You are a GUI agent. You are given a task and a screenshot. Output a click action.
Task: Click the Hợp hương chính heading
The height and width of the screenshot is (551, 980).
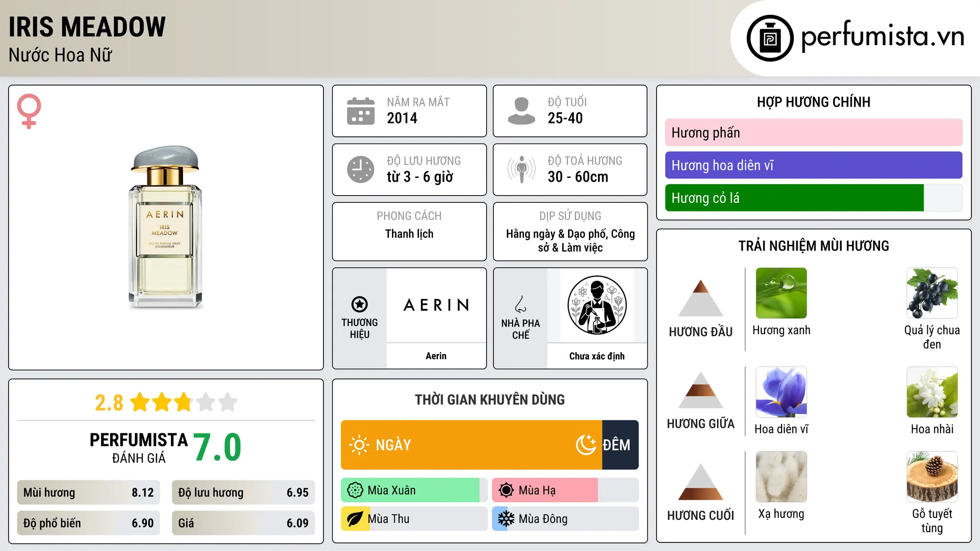813,102
